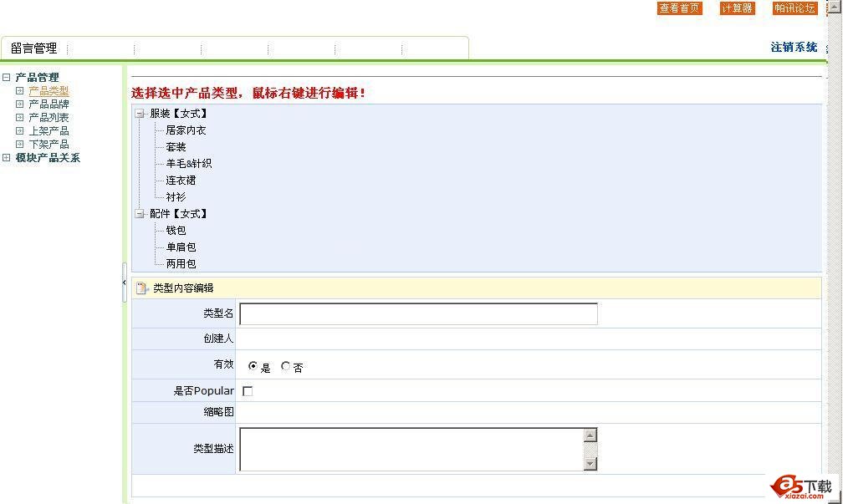Image resolution: width=843 pixels, height=504 pixels.
Task: Open the 产品列表 sidebar link
Action: click(x=49, y=118)
